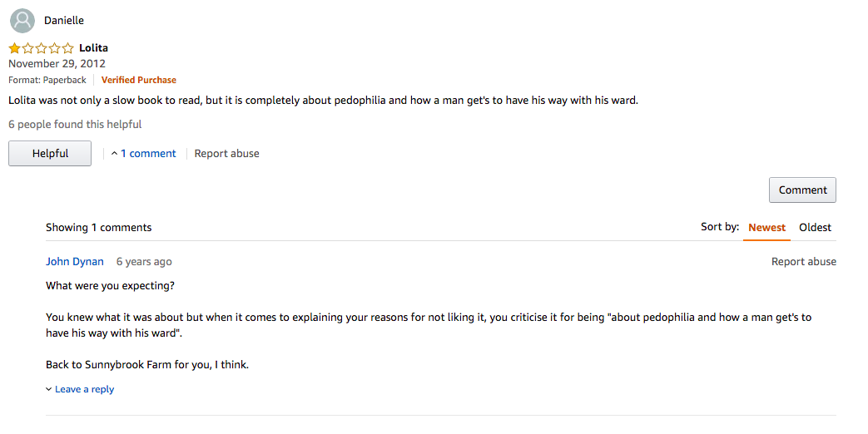Click the Showing 1 comments heading
Viewport: 868px width, 434px height.
tap(98, 227)
